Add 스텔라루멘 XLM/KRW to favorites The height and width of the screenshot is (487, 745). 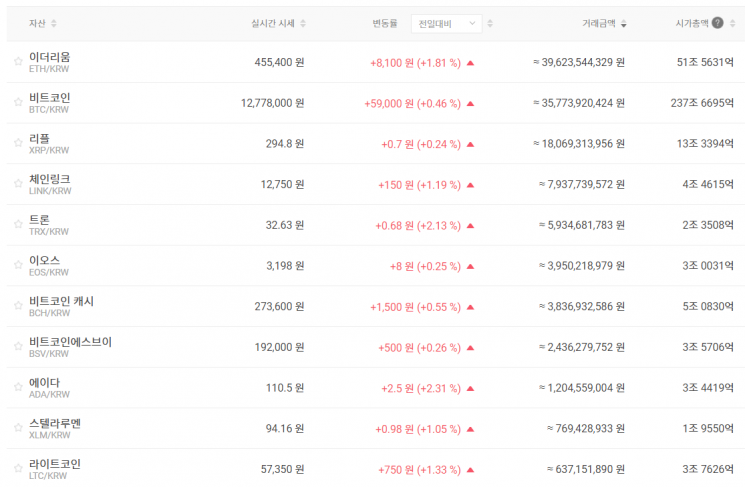[x=18, y=428]
